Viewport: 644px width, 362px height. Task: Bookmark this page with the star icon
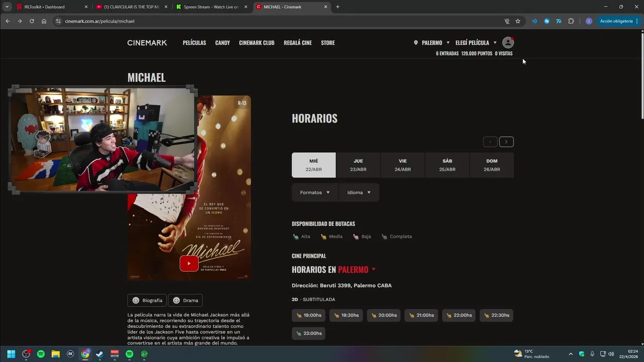click(518, 21)
